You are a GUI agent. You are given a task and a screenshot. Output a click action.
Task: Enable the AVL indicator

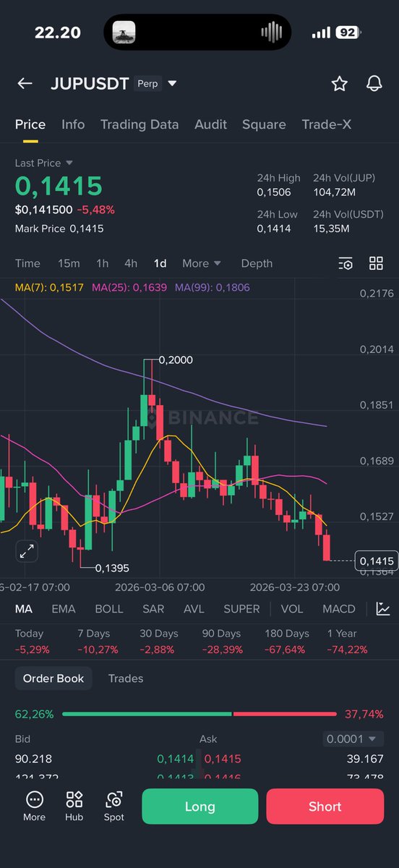[x=194, y=609]
